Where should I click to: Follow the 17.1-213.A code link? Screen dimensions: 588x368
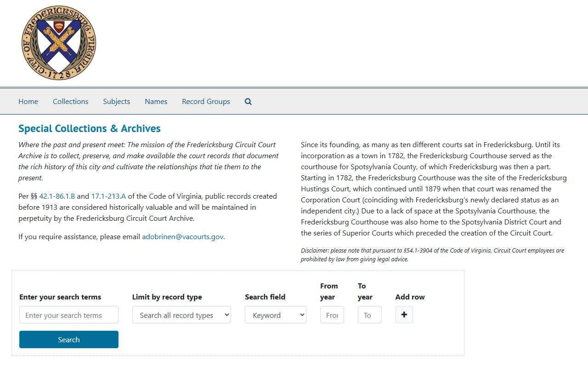(x=108, y=196)
